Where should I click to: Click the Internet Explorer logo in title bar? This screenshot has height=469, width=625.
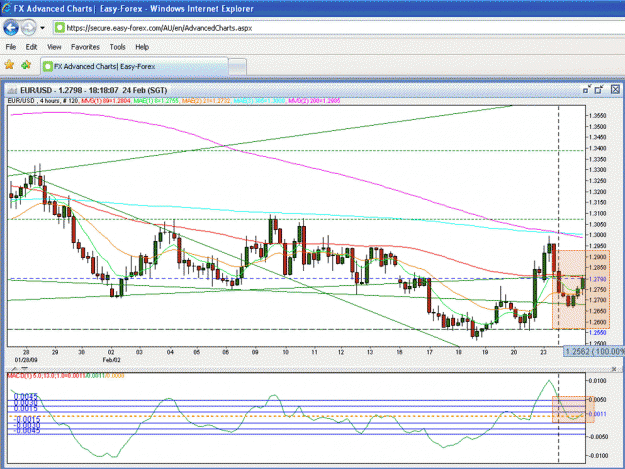pyautogui.click(x=6, y=9)
